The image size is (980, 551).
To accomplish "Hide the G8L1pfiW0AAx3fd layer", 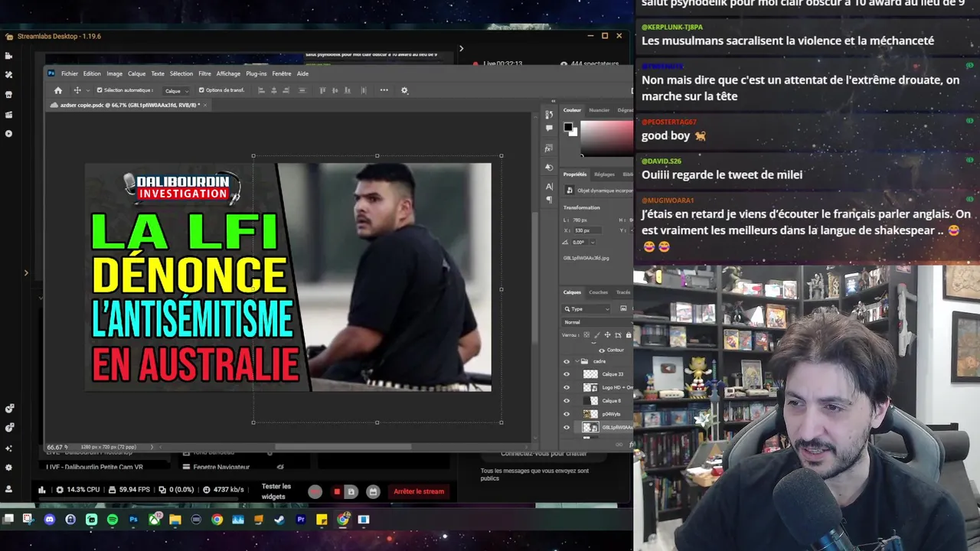I will coord(567,428).
